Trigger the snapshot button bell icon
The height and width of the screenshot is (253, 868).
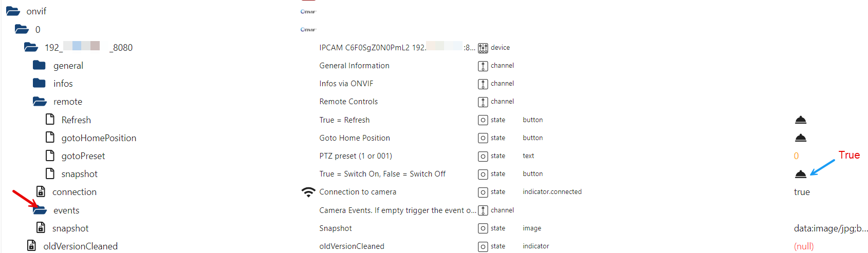[800, 174]
